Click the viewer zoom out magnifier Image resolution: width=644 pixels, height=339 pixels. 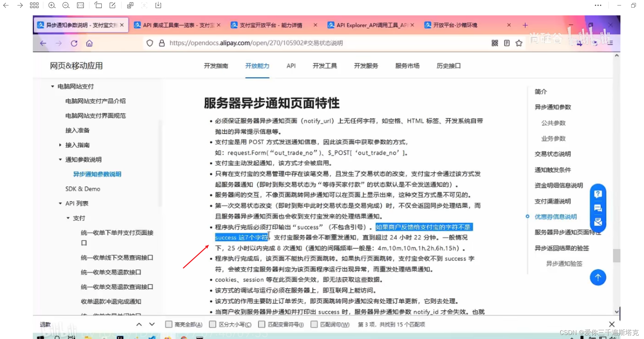[x=66, y=5]
